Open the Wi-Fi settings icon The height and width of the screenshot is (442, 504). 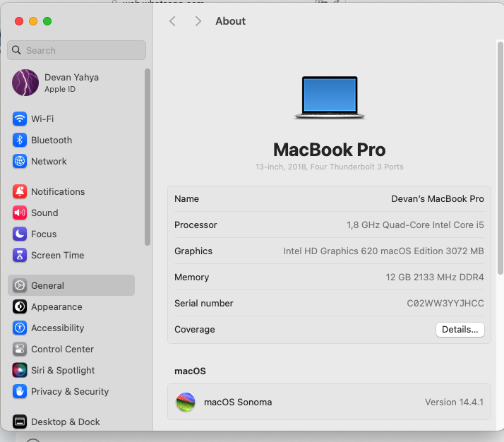coord(20,119)
